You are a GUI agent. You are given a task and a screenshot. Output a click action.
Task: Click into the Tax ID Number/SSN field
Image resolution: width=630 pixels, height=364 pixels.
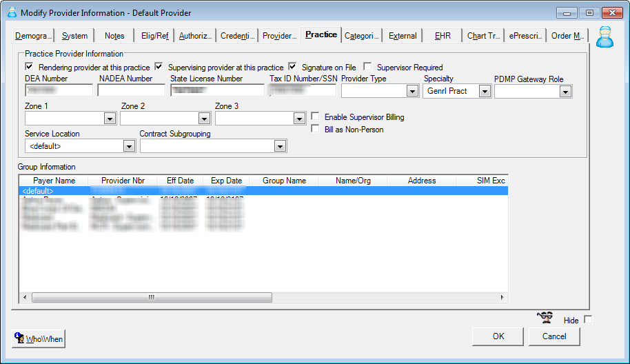[302, 90]
